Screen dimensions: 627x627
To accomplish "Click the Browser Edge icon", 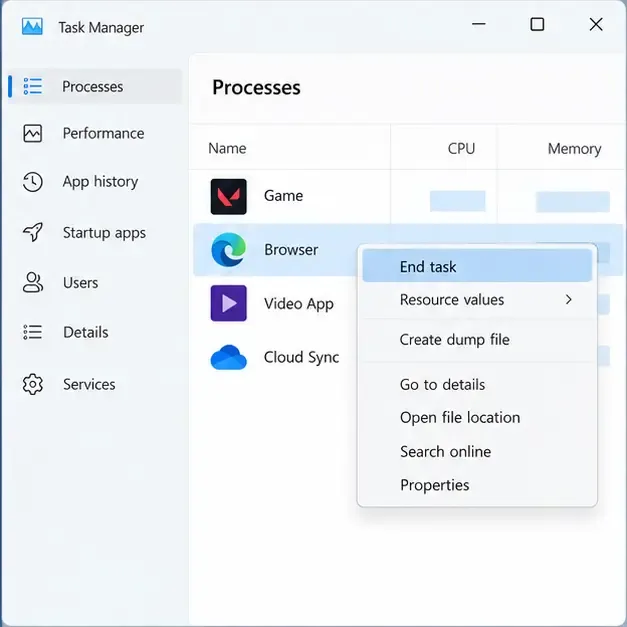I will [x=228, y=250].
